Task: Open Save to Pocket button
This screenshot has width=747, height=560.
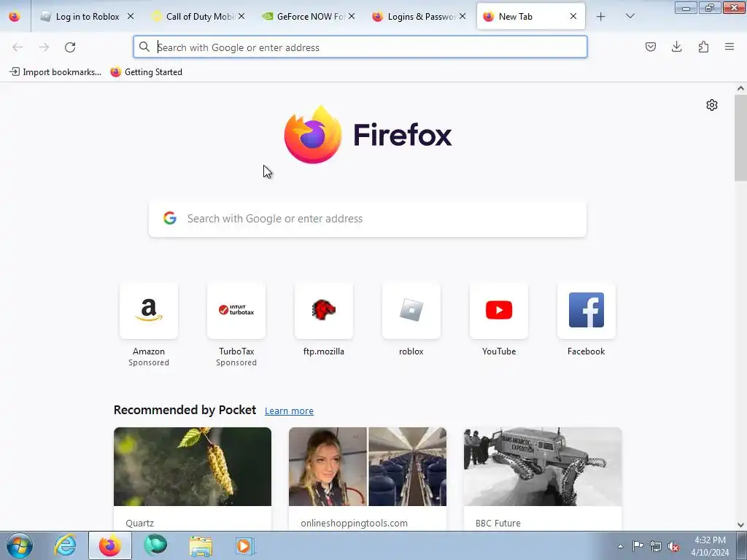Action: [650, 47]
